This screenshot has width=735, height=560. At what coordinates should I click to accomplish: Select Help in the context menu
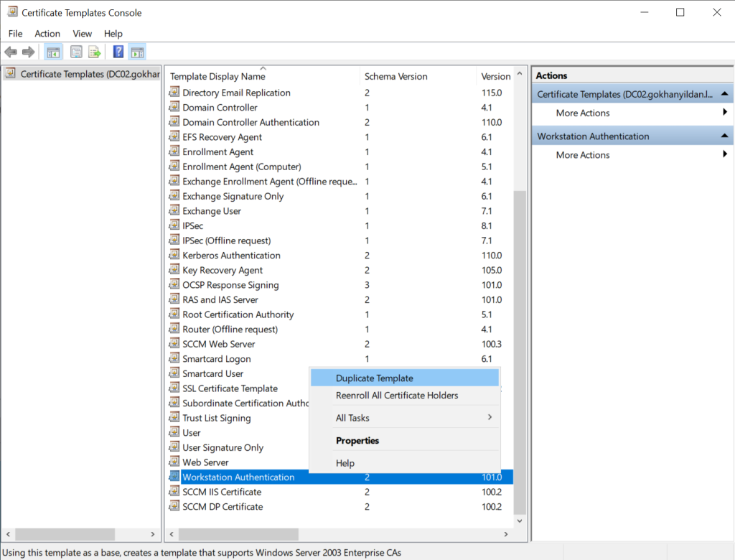click(405, 463)
